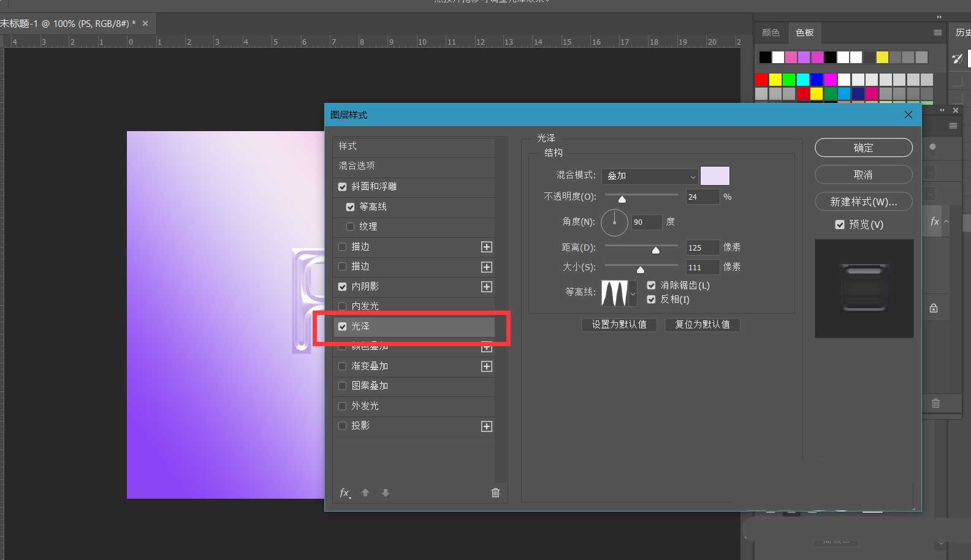Collapse the floating layers panel with its double-arrow
Screen dimensions: 971x560
tap(942, 110)
